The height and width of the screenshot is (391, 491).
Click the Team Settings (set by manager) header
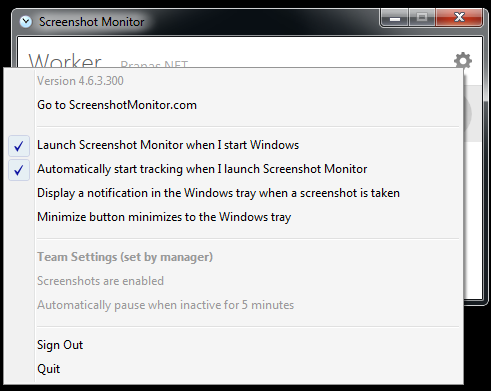125,257
